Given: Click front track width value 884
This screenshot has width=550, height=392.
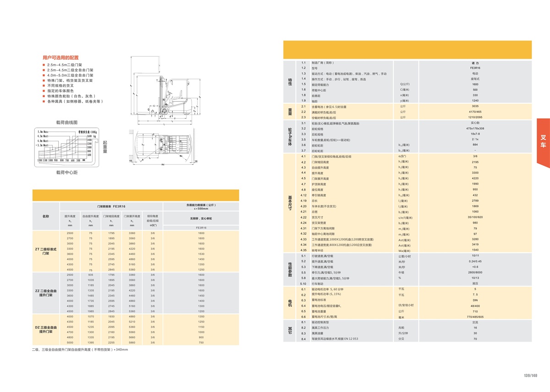Looking at the screenshot, I should 475,145.
